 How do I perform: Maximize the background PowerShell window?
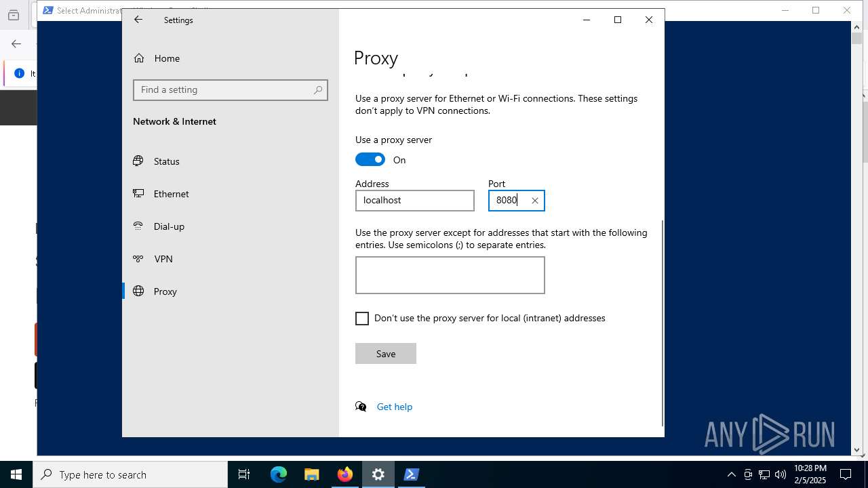[x=816, y=10]
